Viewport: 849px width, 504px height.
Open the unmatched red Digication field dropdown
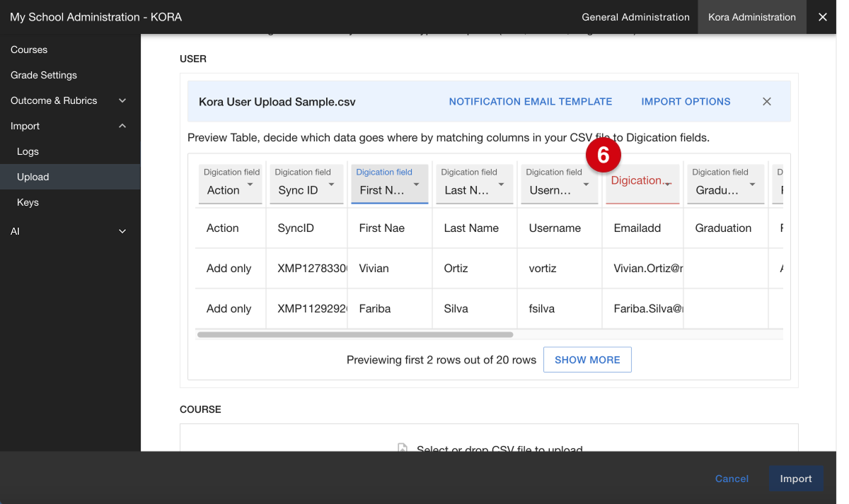tap(642, 184)
